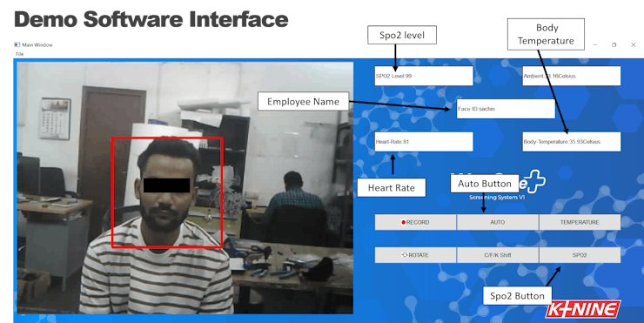Minimize the Main Window

[x=594, y=44]
